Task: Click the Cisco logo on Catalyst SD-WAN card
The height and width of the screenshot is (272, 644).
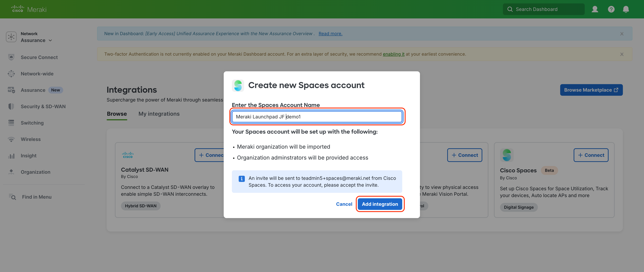Action: 128,155
